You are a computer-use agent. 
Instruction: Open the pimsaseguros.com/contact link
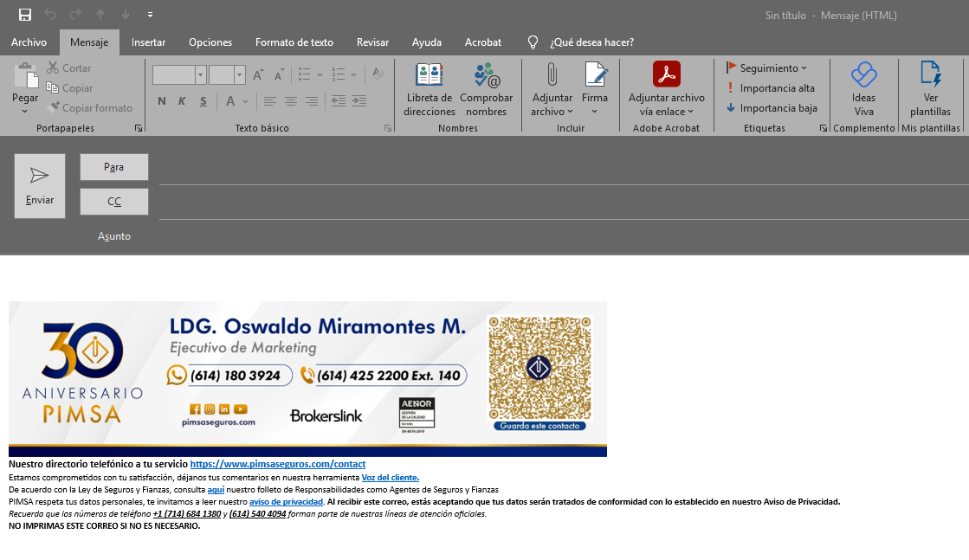[277, 464]
